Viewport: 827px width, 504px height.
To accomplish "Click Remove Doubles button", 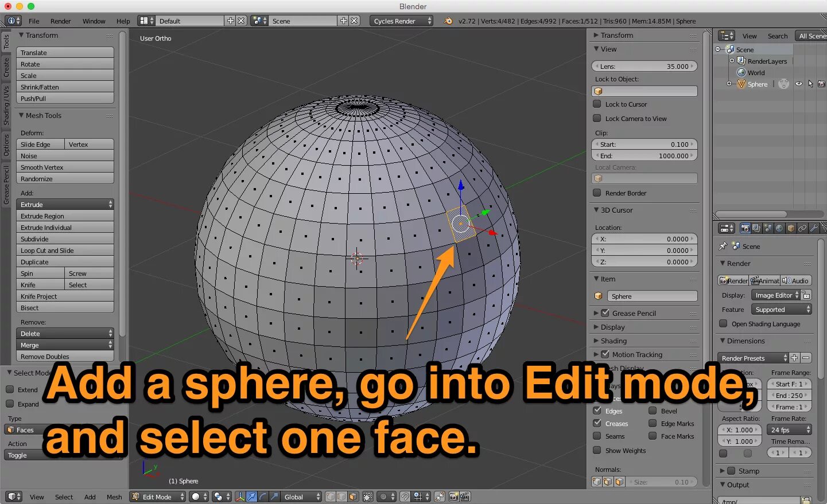I will pyautogui.click(x=65, y=356).
